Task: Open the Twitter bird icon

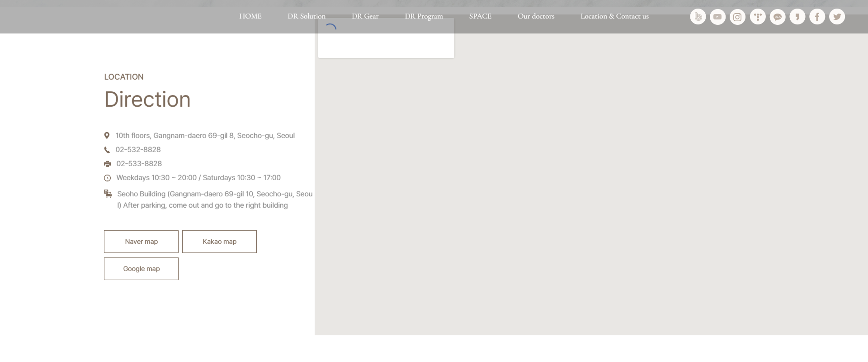Action: pos(837,17)
